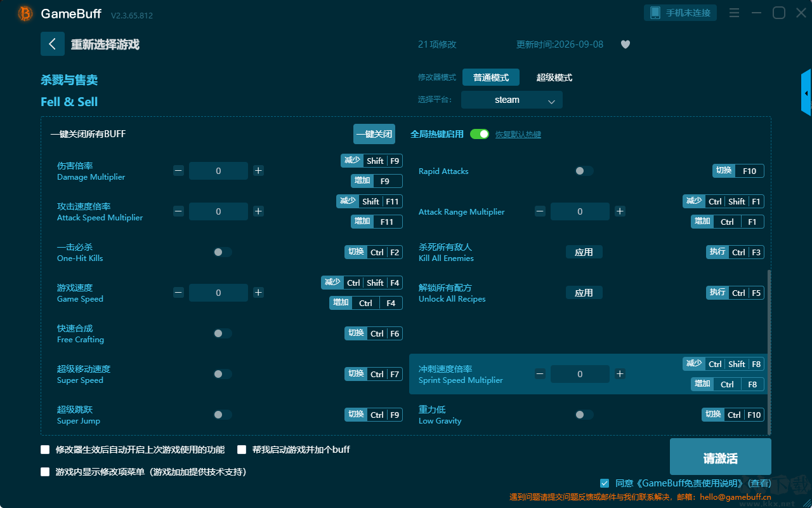
Task: Click the GameBuff logo icon
Action: (x=25, y=13)
